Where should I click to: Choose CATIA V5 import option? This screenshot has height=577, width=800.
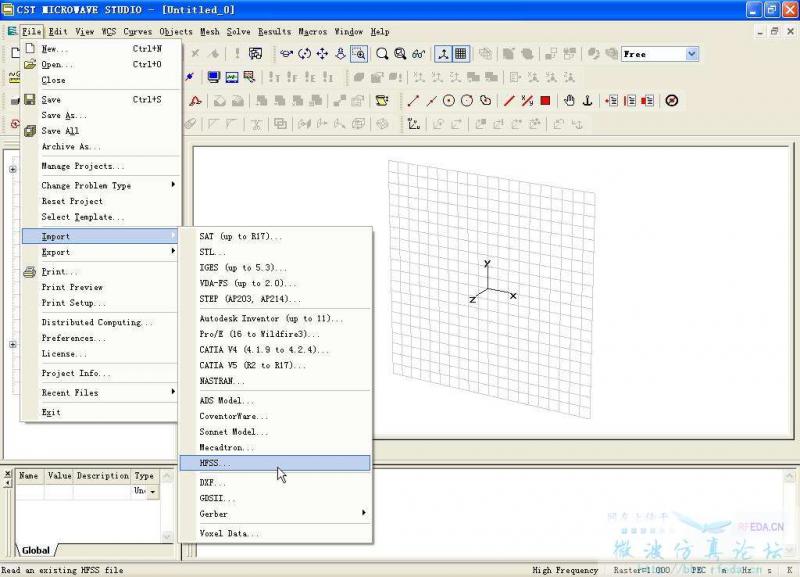pos(276,365)
